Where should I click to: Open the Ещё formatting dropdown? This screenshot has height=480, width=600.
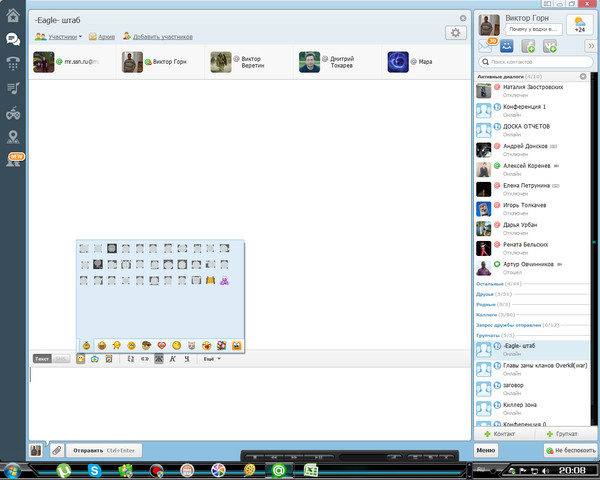pos(212,359)
